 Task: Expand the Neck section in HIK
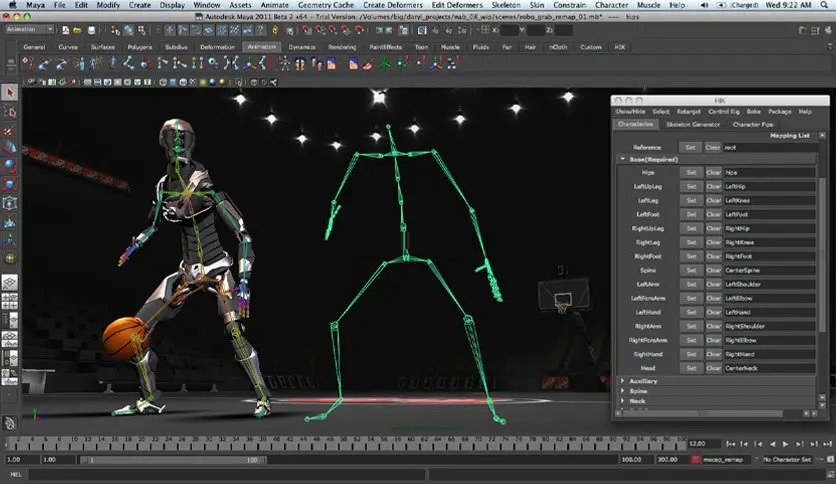(622, 401)
